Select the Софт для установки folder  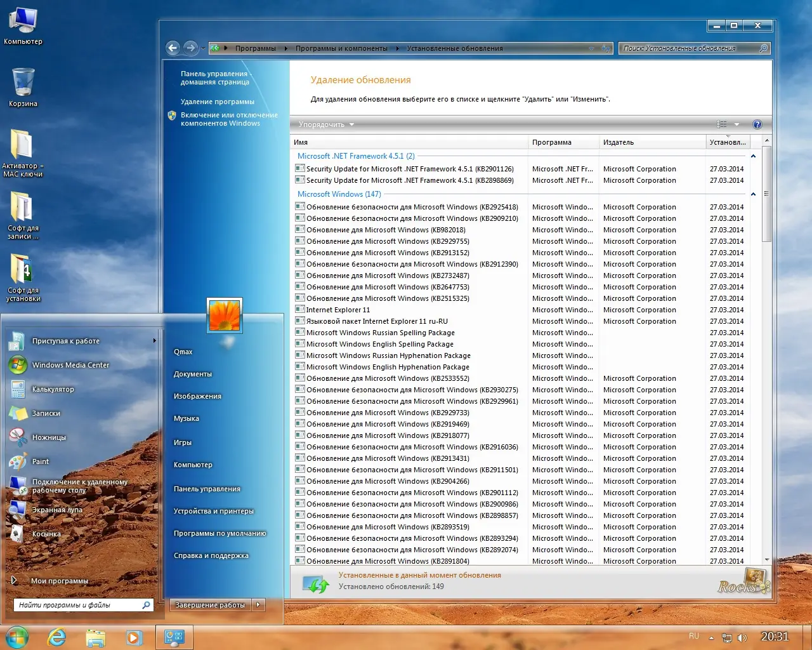coord(23,277)
